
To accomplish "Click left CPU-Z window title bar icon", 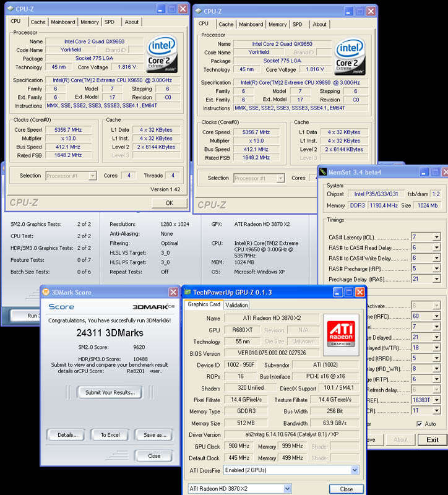I will (11, 9).
